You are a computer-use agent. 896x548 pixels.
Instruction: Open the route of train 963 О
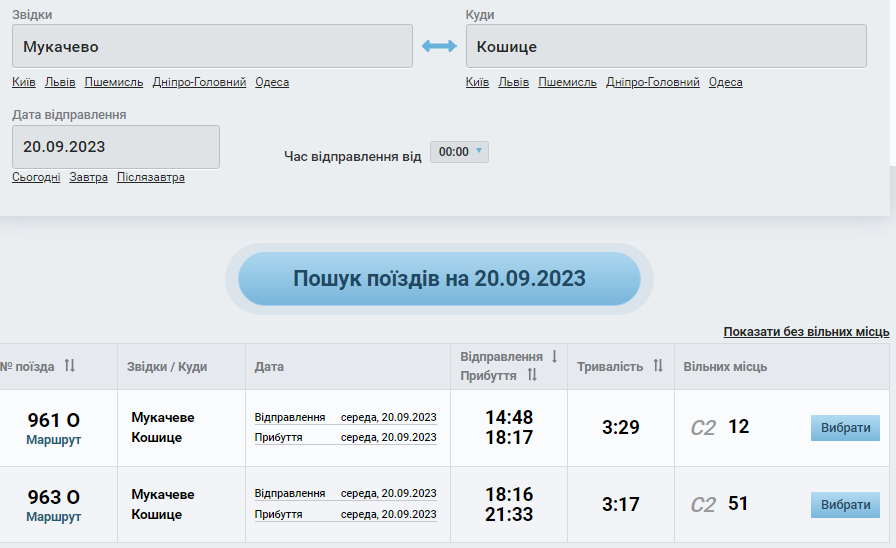coord(54,517)
